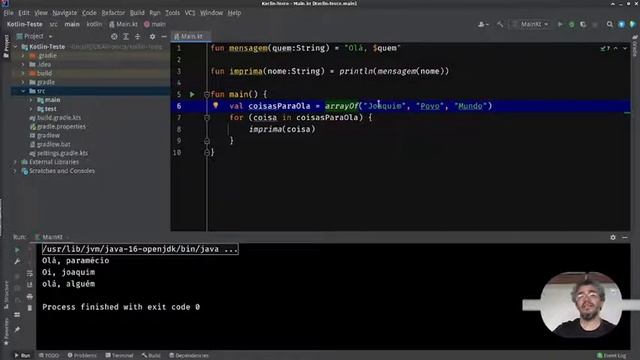Viewport: 640px width, 360px height.
Task: Open the Build menu
Action: pos(137,13)
